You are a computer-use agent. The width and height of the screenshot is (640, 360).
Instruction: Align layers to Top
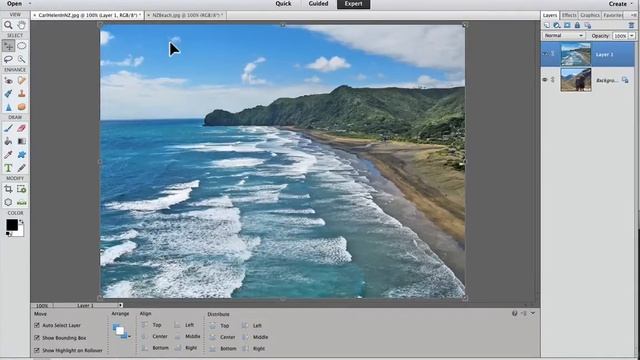click(x=152, y=325)
